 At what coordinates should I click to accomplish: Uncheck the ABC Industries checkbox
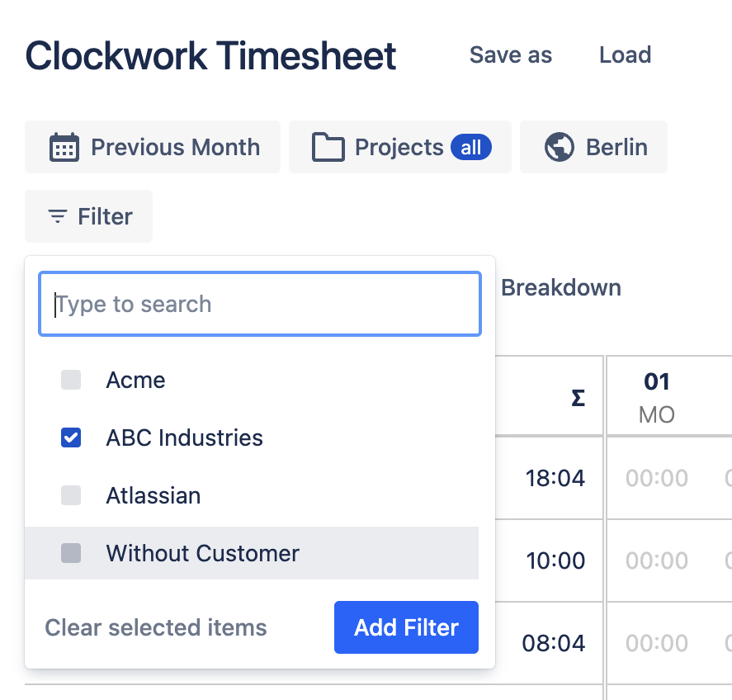pyautogui.click(x=71, y=438)
